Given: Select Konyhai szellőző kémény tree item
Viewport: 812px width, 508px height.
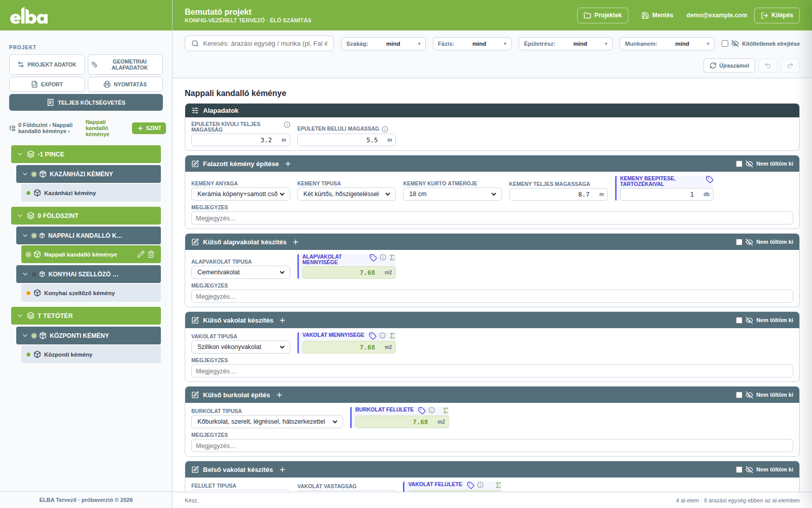Looking at the screenshot, I should pos(91,293).
